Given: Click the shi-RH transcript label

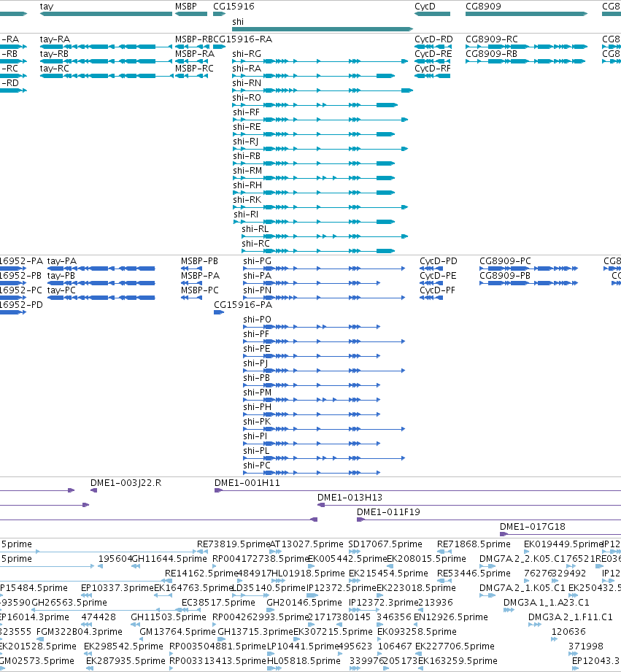Looking at the screenshot, I should coord(247,185).
